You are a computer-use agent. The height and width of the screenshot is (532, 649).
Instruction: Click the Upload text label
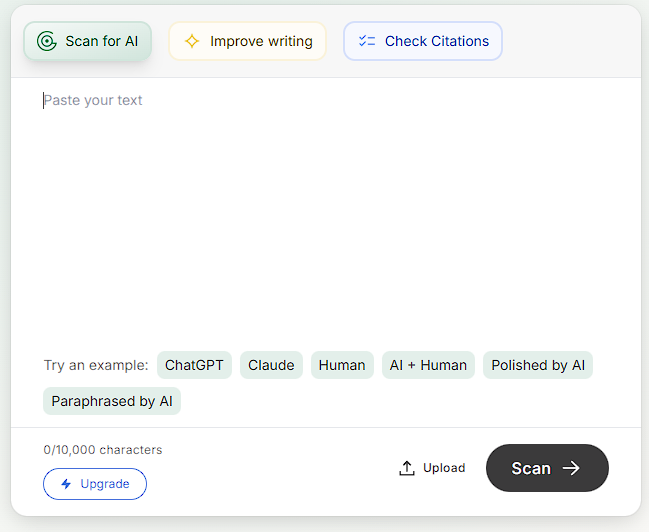tap(444, 468)
